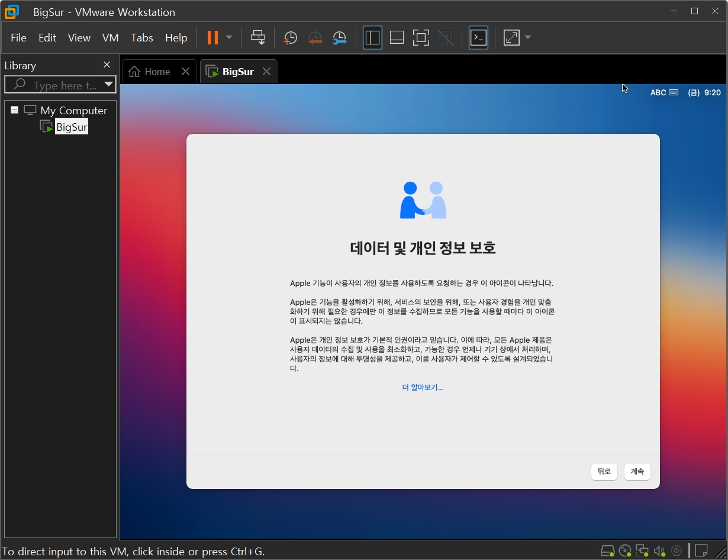Minimize the VMware Workstation window
Image resolution: width=728 pixels, height=560 pixels.
pos(674,11)
